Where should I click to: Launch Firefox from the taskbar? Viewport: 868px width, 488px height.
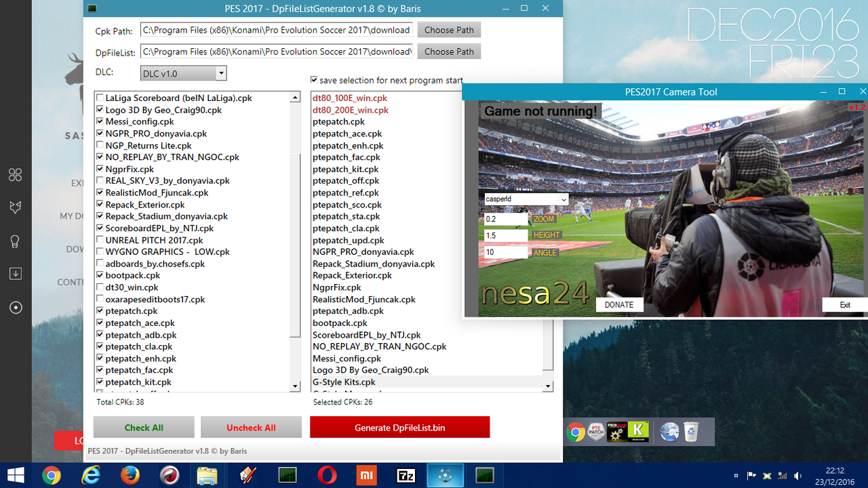pyautogui.click(x=130, y=476)
